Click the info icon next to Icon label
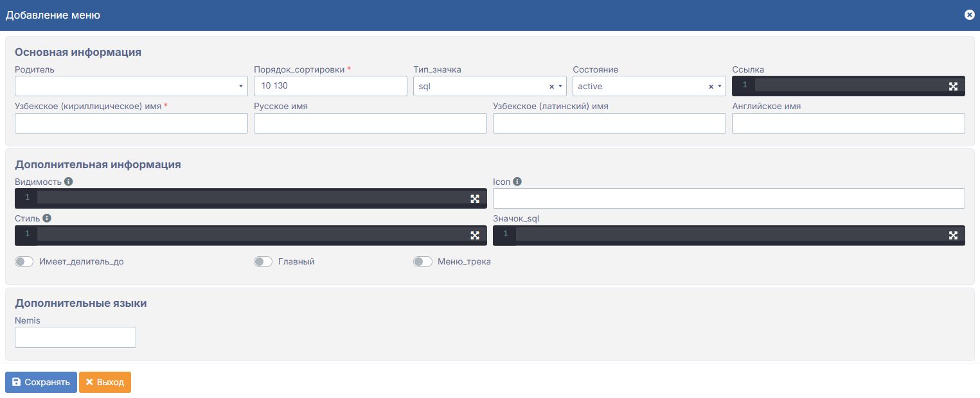Viewport: 980px width, 398px height. click(517, 182)
